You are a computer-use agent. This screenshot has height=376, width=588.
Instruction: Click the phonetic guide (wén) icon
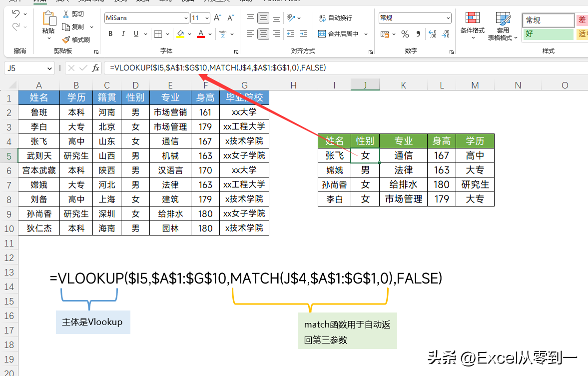coord(223,34)
